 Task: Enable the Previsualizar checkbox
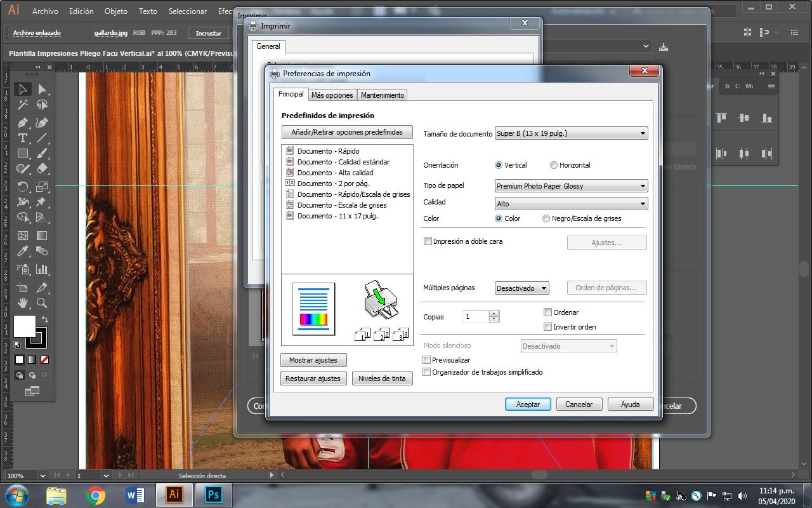[427, 360]
